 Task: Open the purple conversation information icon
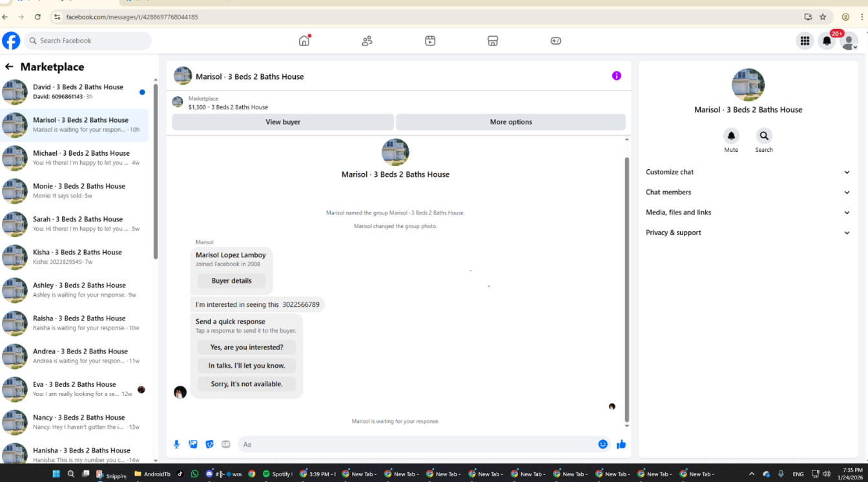click(x=617, y=76)
